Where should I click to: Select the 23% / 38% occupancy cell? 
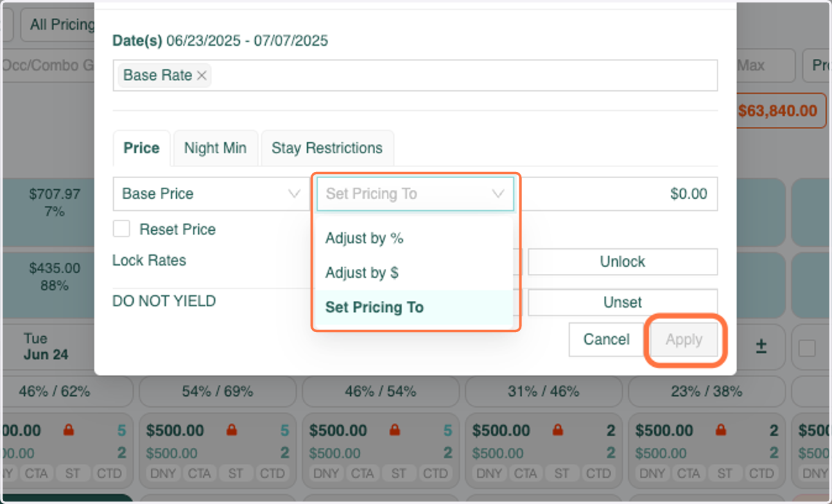click(x=707, y=392)
